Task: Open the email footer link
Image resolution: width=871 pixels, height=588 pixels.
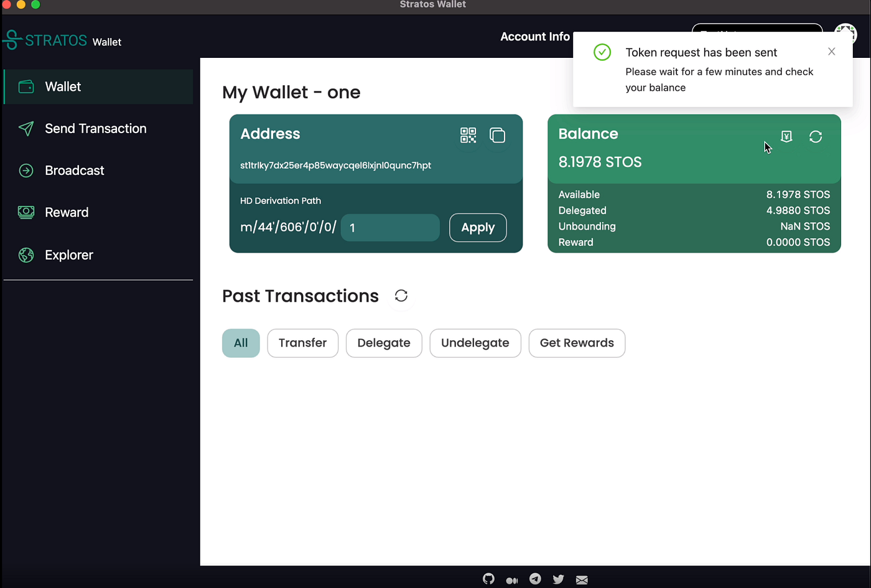Action: 582,580
